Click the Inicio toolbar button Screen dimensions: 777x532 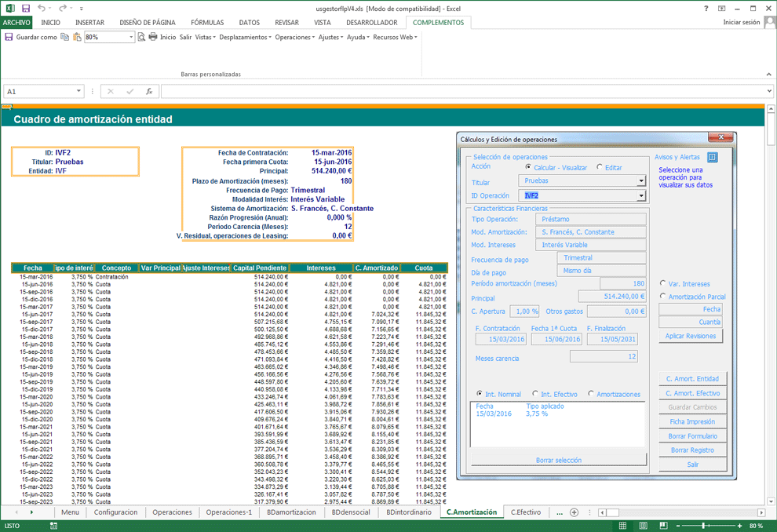168,37
